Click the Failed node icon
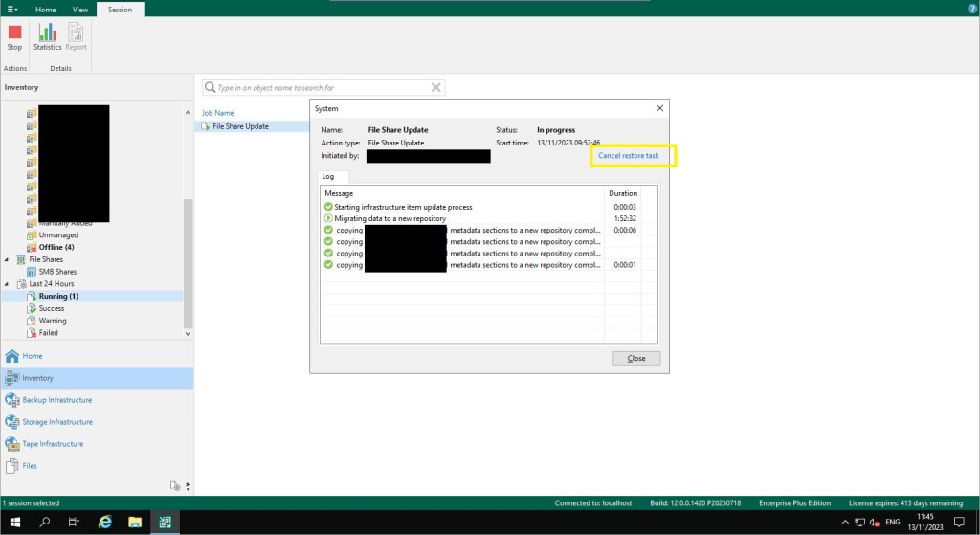Viewport: 980px width, 535px height. click(32, 333)
